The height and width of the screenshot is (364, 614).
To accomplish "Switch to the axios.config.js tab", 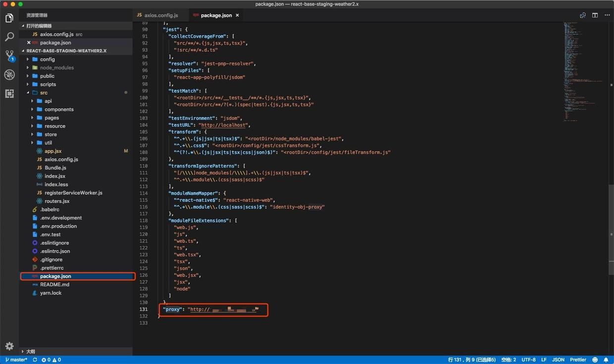I will (x=157, y=15).
